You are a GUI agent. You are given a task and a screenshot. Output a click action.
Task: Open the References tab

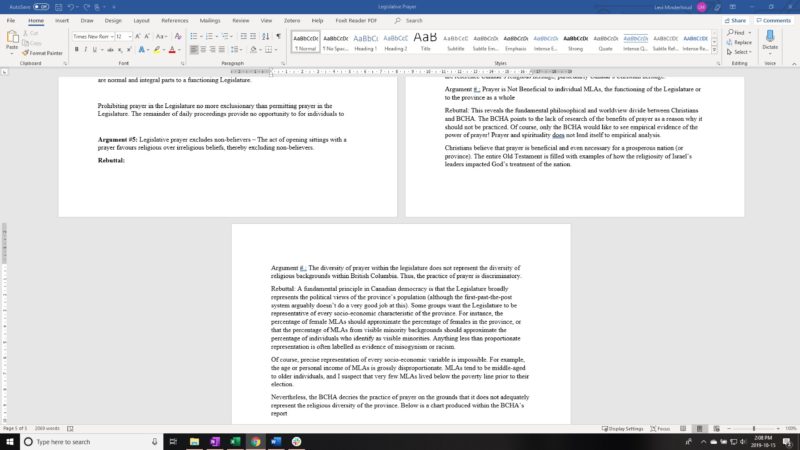tap(174, 20)
